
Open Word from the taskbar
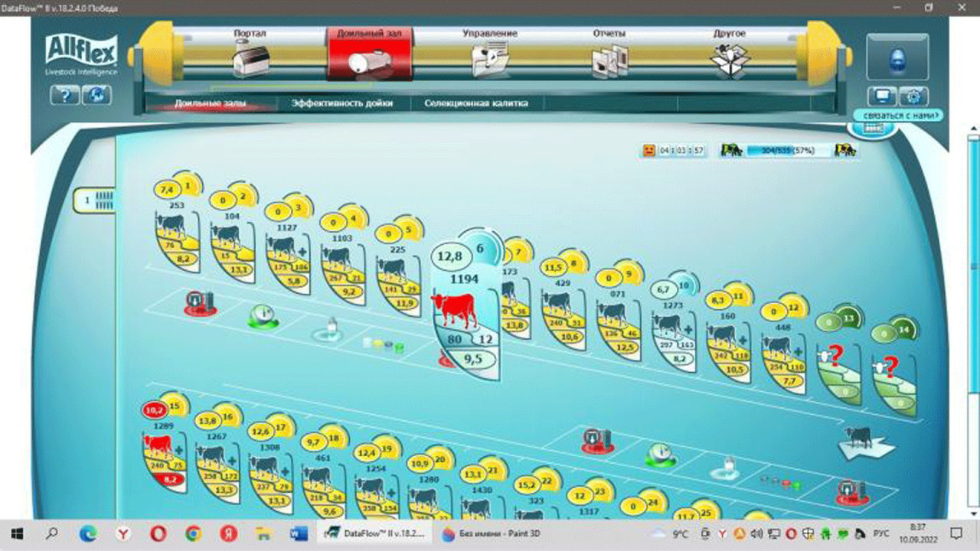298,533
